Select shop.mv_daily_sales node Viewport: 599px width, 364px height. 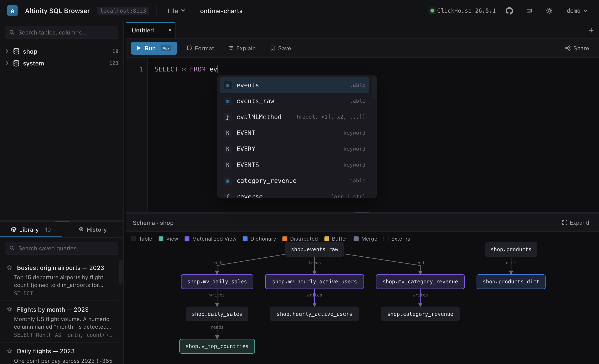point(217,282)
